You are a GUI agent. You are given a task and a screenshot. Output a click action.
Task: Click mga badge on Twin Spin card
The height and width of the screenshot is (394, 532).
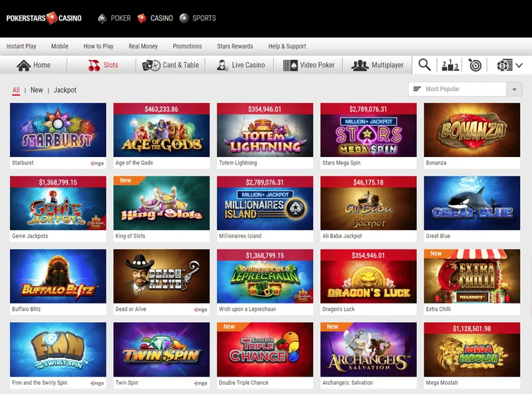(201, 383)
